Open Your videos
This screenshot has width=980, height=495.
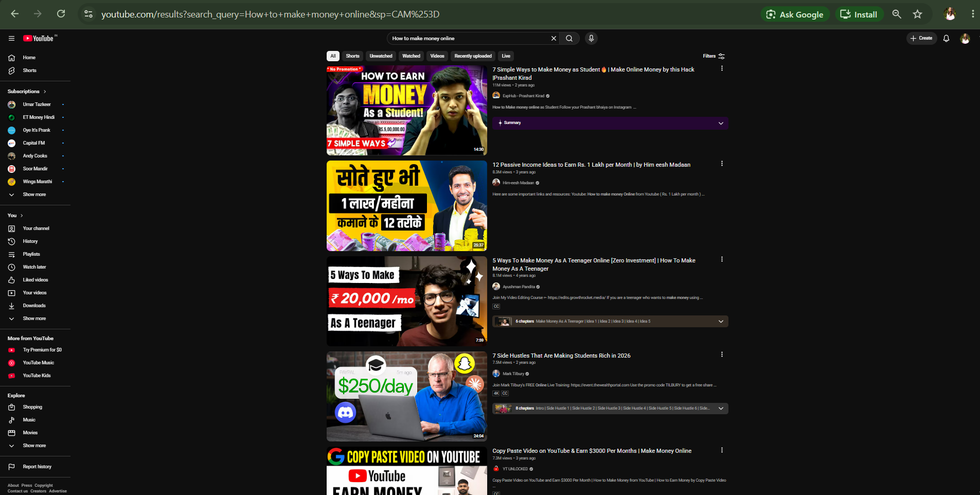pos(35,293)
